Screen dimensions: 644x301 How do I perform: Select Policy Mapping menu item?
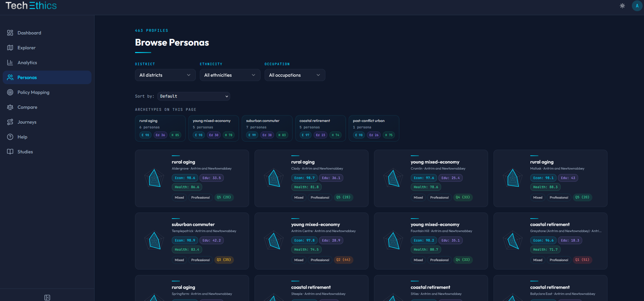tap(47, 92)
